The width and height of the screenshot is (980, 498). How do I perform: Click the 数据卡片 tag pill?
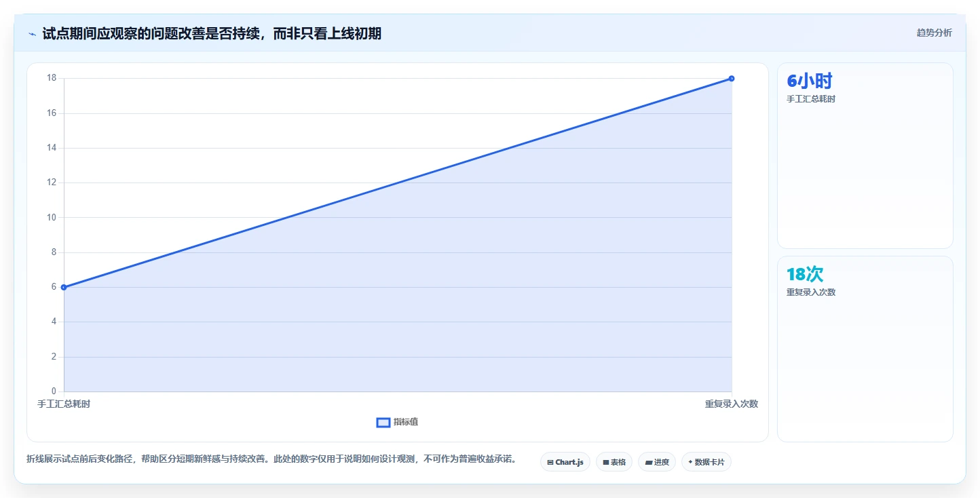[706, 462]
